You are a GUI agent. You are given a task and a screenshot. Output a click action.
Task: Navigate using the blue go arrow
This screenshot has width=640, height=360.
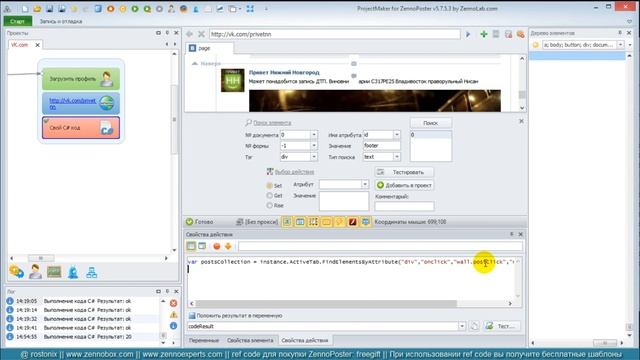tap(468, 34)
